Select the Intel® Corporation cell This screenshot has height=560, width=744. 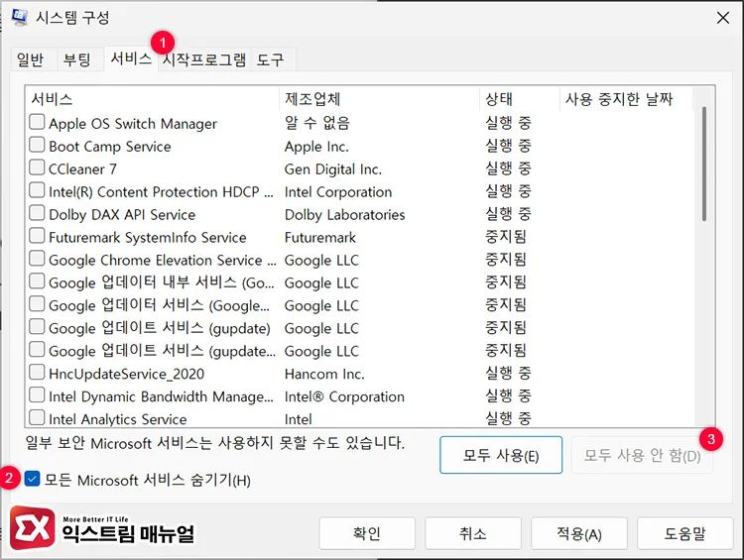(344, 396)
